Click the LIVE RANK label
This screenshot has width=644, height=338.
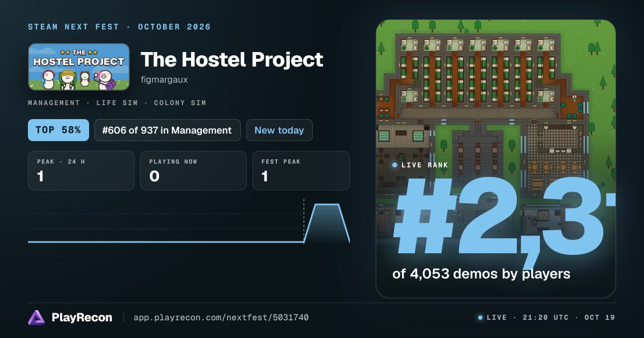[425, 165]
